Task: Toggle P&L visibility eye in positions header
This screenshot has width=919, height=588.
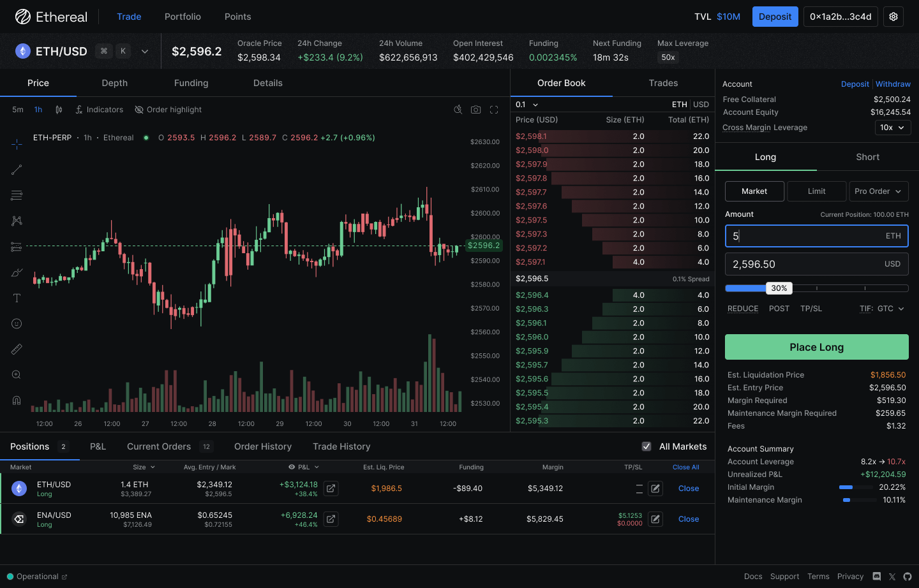Action: pos(292,467)
